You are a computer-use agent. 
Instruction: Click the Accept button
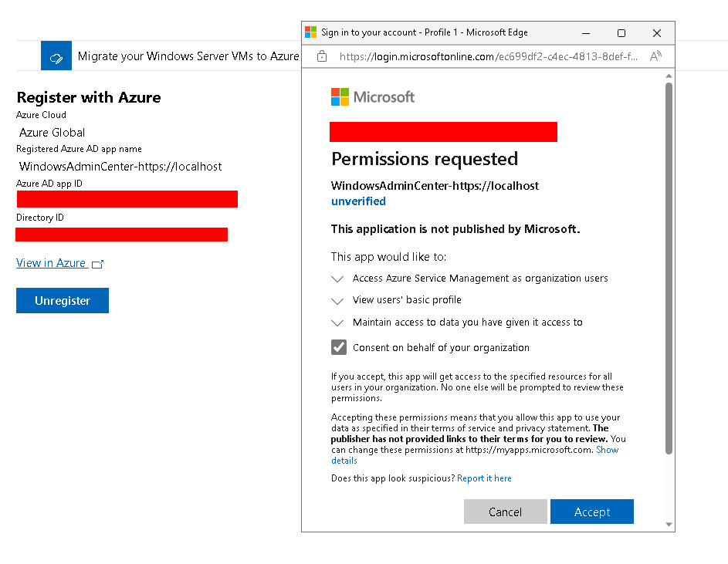tap(592, 512)
